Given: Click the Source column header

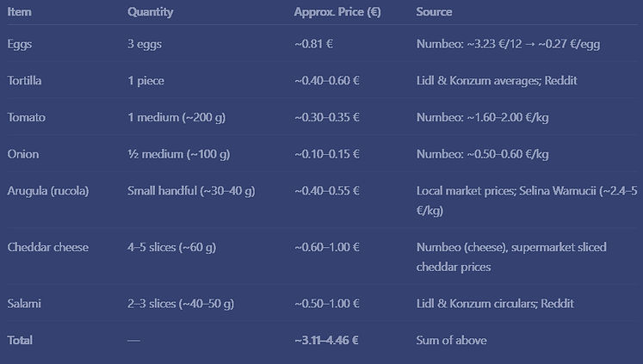Looking at the screenshot, I should coord(434,12).
